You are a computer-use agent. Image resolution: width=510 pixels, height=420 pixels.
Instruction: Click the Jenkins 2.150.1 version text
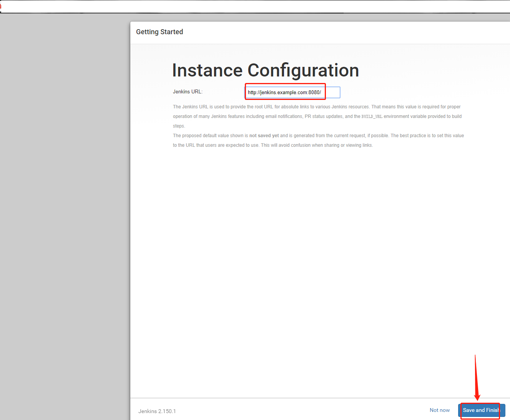pyautogui.click(x=157, y=411)
